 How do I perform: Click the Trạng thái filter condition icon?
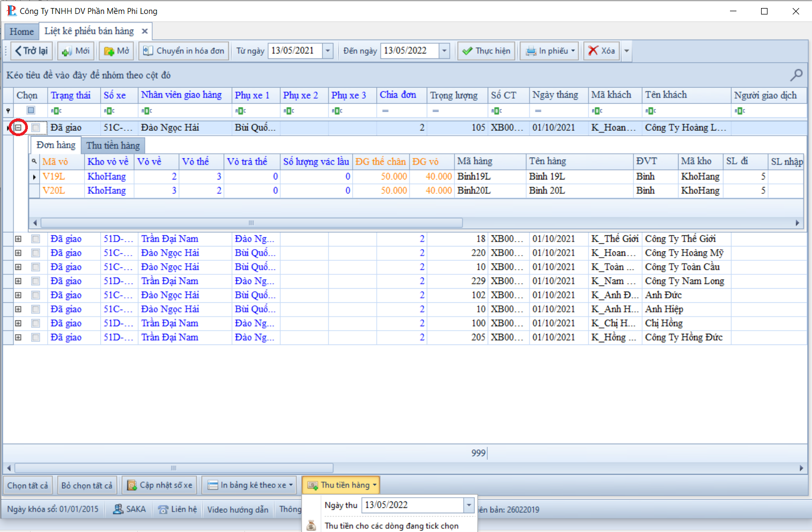[56, 111]
